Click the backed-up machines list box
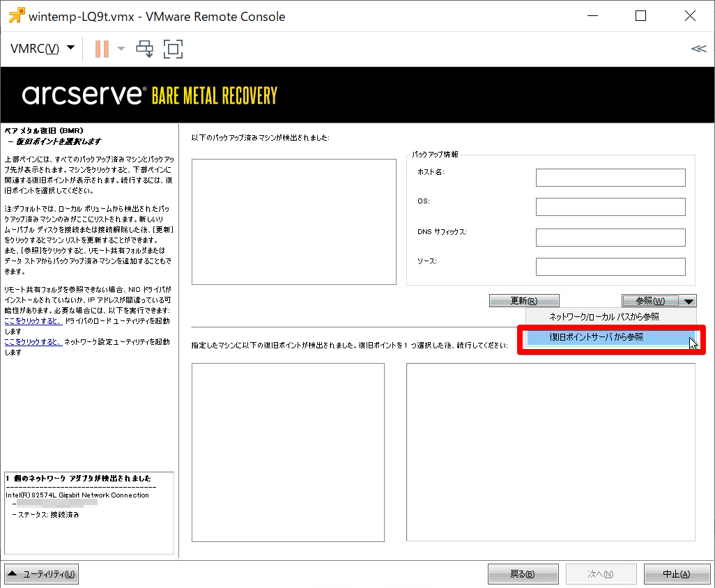 pos(294,222)
